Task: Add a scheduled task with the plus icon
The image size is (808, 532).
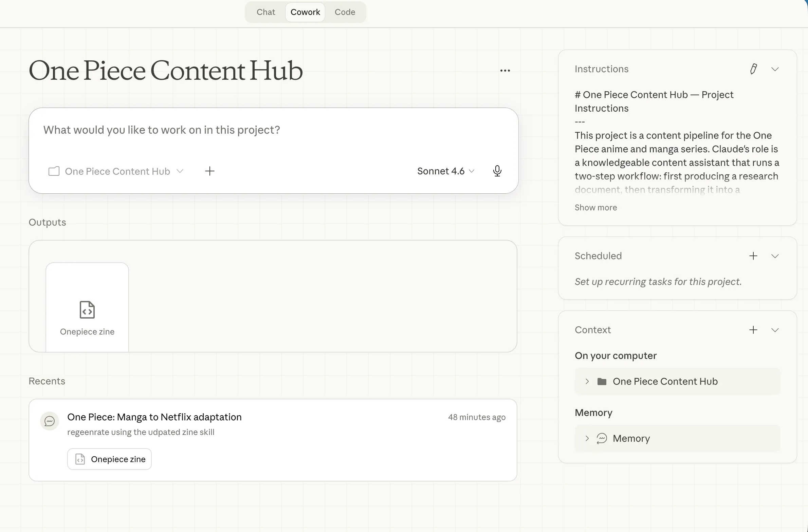Action: (753, 256)
